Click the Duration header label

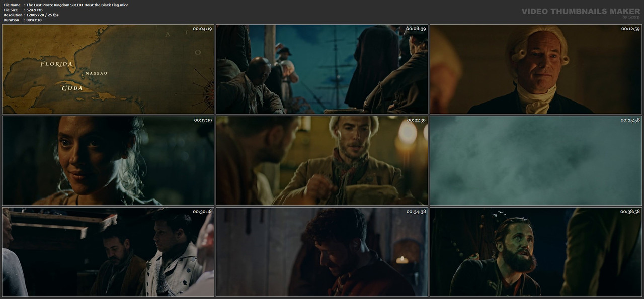[11, 20]
